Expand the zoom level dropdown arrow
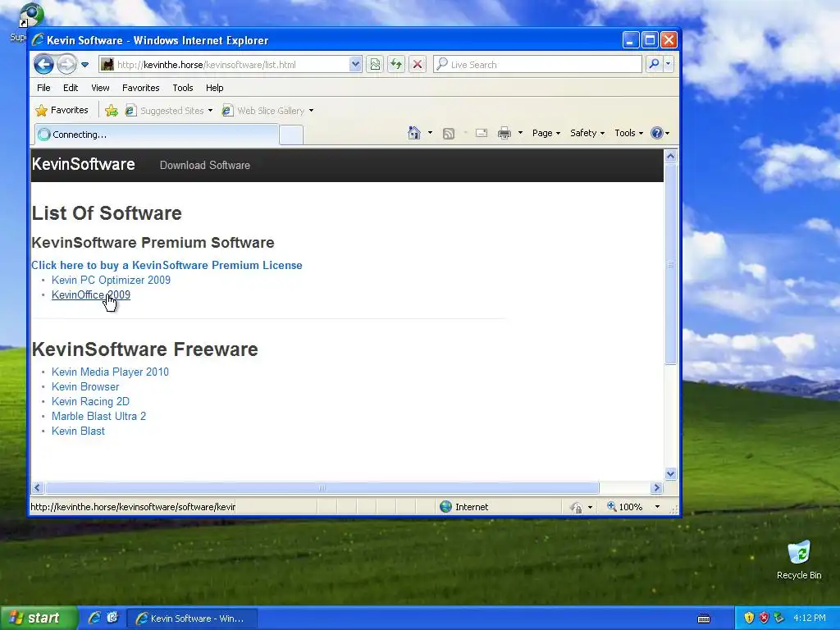This screenshot has height=630, width=840. pos(657,507)
